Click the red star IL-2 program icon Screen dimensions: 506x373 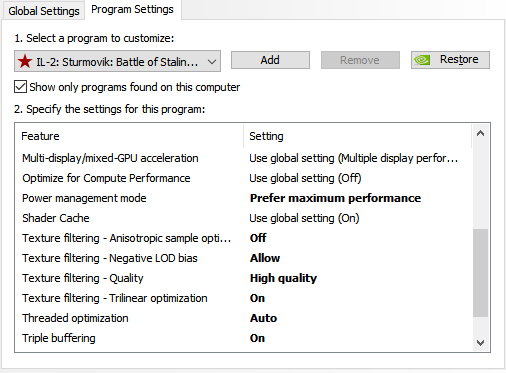tap(25, 61)
